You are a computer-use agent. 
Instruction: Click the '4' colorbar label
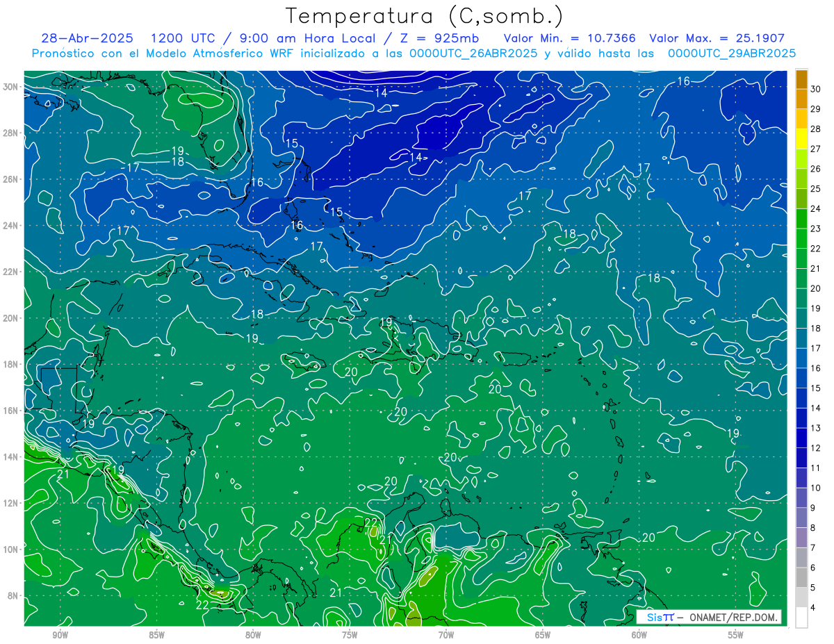pos(813,608)
